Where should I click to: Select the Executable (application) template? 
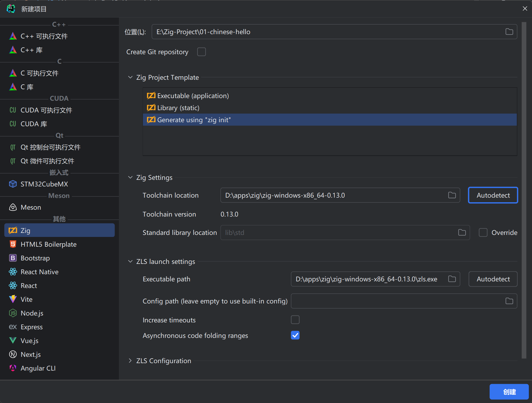click(x=193, y=96)
